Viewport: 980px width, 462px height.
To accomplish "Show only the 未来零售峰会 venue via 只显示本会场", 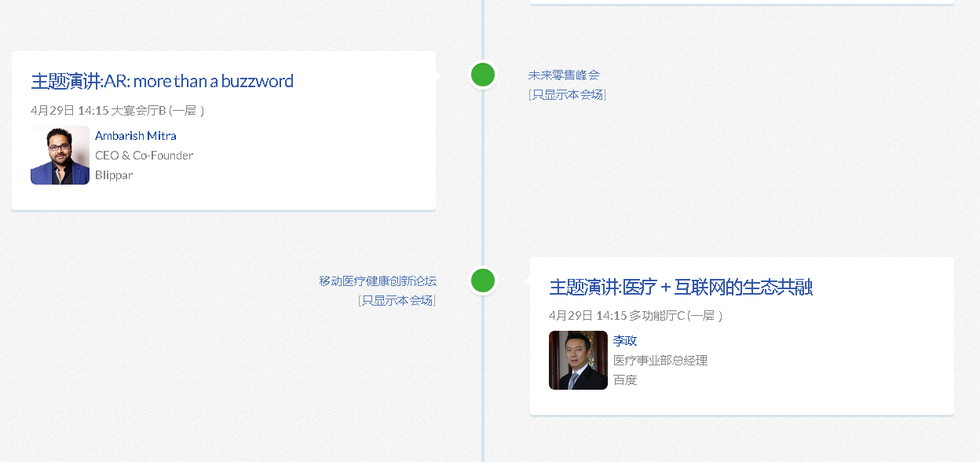I will (568, 95).
